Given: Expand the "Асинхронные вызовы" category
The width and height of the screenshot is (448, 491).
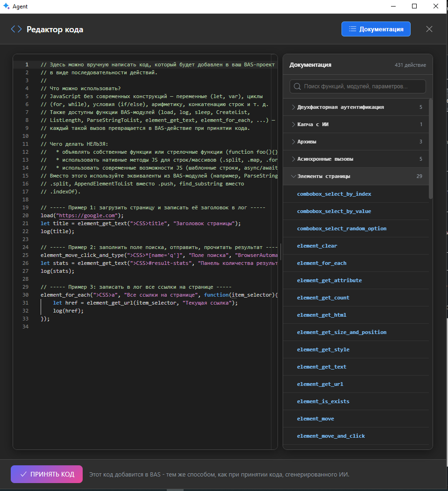Looking at the screenshot, I should tap(356, 159).
